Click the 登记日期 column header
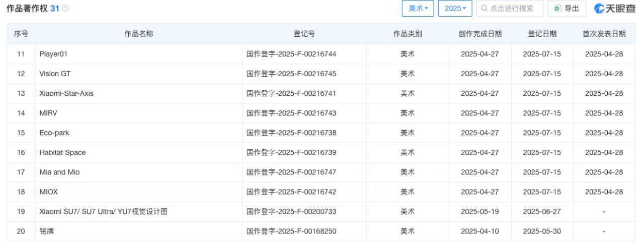The height and width of the screenshot is (242, 644). tap(542, 34)
